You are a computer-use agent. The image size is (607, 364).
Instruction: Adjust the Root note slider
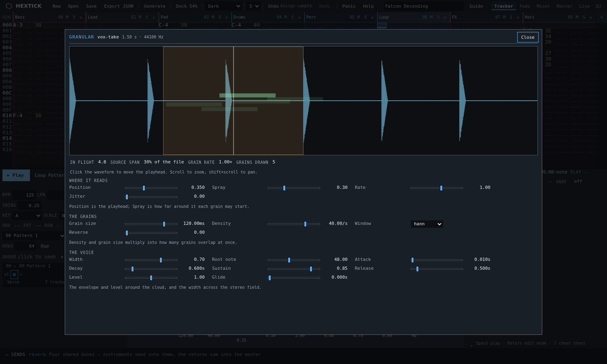click(x=294, y=260)
